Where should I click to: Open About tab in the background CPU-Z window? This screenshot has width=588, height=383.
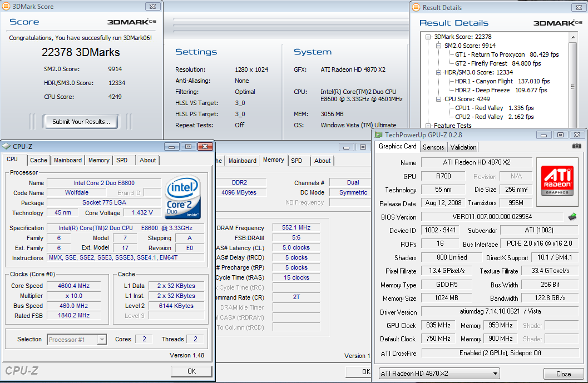pos(323,161)
